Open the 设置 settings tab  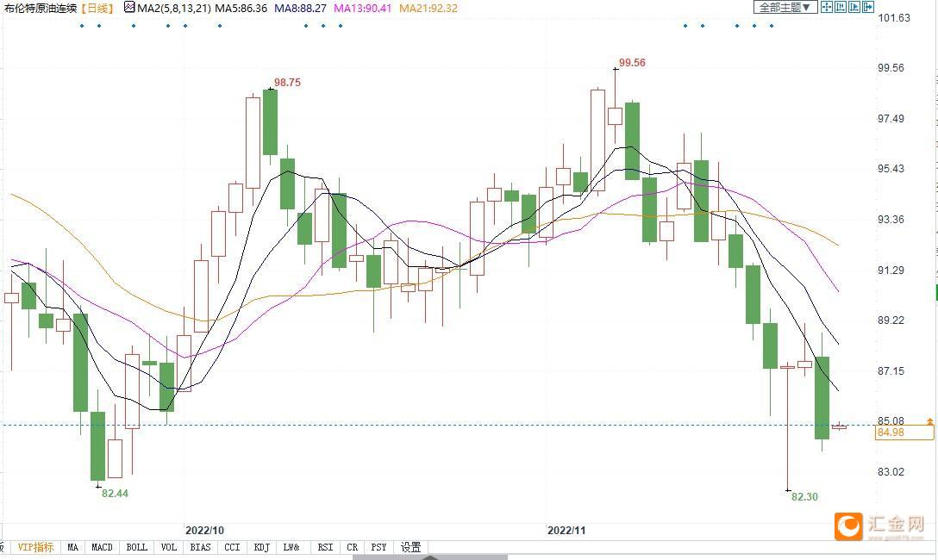point(410,547)
